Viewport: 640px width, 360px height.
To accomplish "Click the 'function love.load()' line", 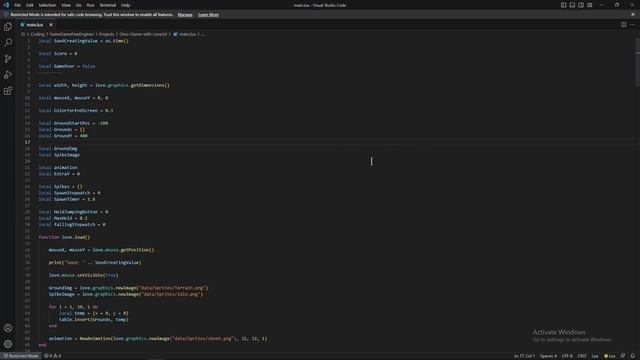I will pyautogui.click(x=64, y=237).
